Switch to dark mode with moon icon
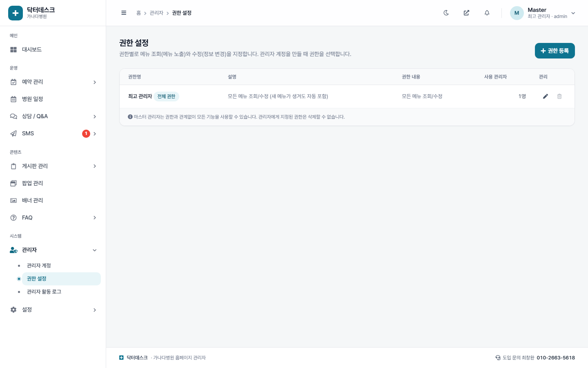 pyautogui.click(x=446, y=13)
